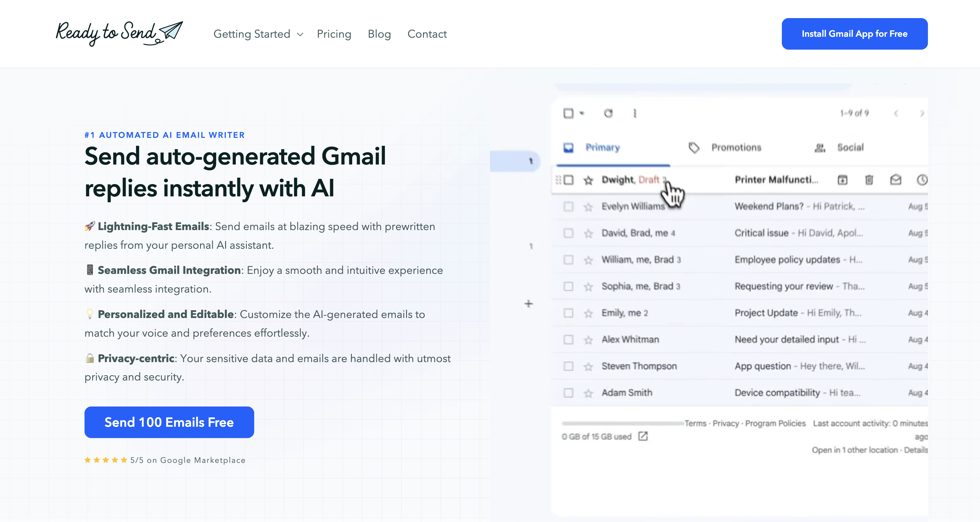Tick the Adam Smith email checkbox
980x522 pixels.
(568, 393)
